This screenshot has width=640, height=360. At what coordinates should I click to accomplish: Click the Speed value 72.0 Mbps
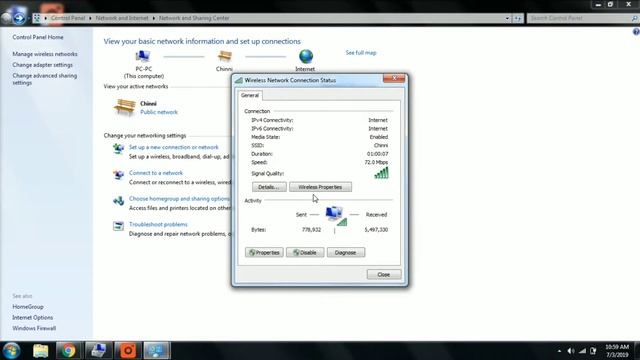click(x=376, y=162)
